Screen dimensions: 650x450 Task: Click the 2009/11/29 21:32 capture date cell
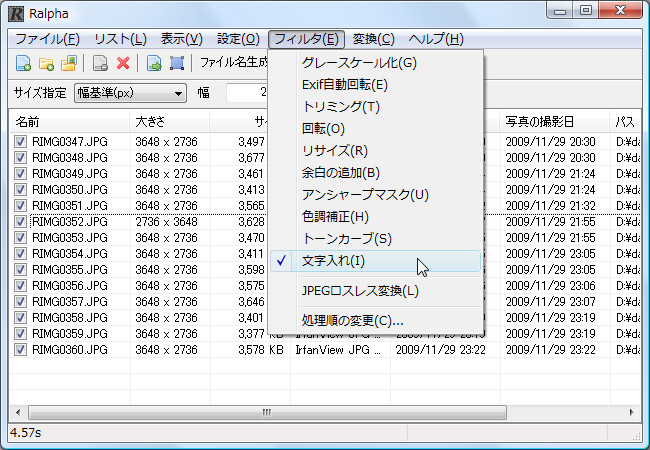[x=551, y=206]
